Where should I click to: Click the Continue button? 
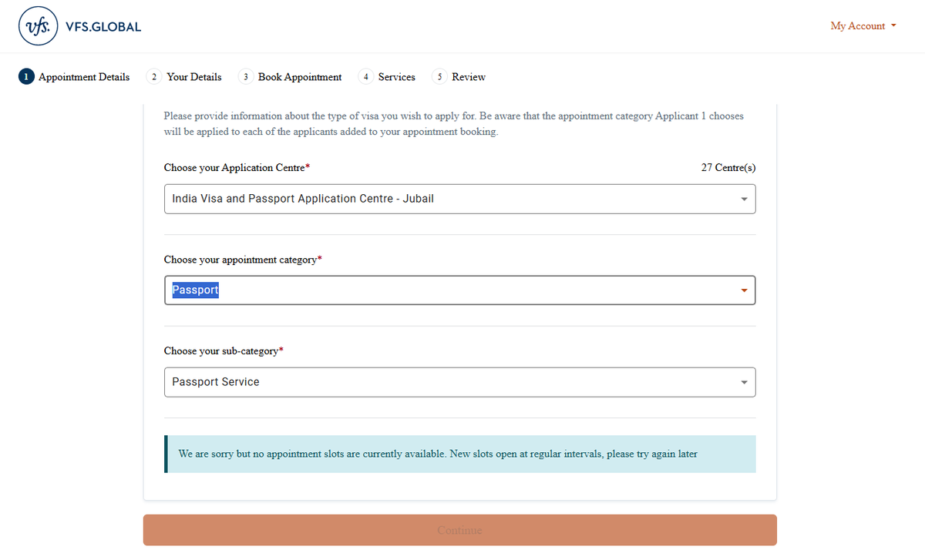(x=459, y=530)
